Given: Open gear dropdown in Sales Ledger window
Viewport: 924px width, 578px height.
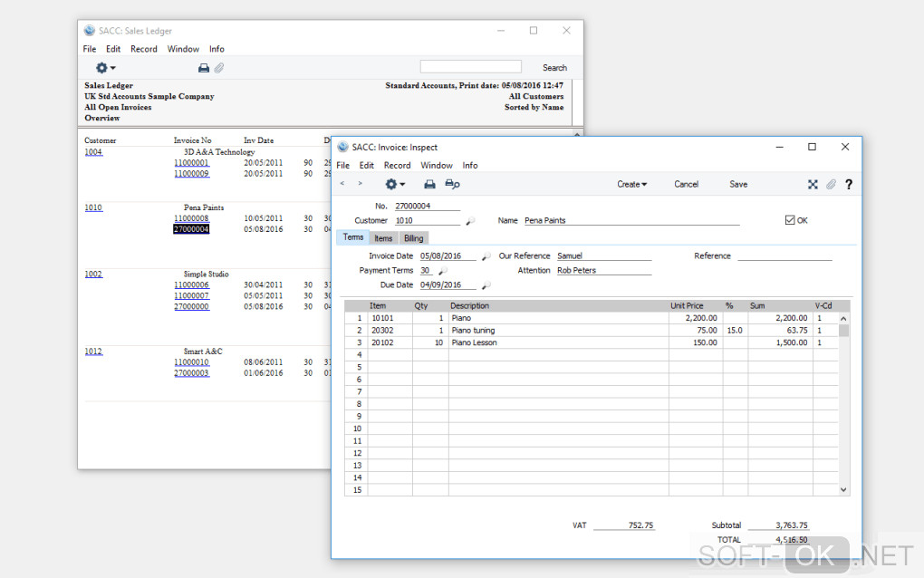Looking at the screenshot, I should pos(105,68).
